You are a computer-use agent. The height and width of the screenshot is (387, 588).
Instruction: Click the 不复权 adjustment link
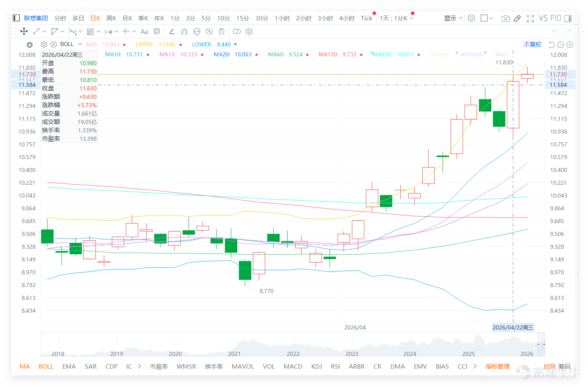click(x=532, y=44)
